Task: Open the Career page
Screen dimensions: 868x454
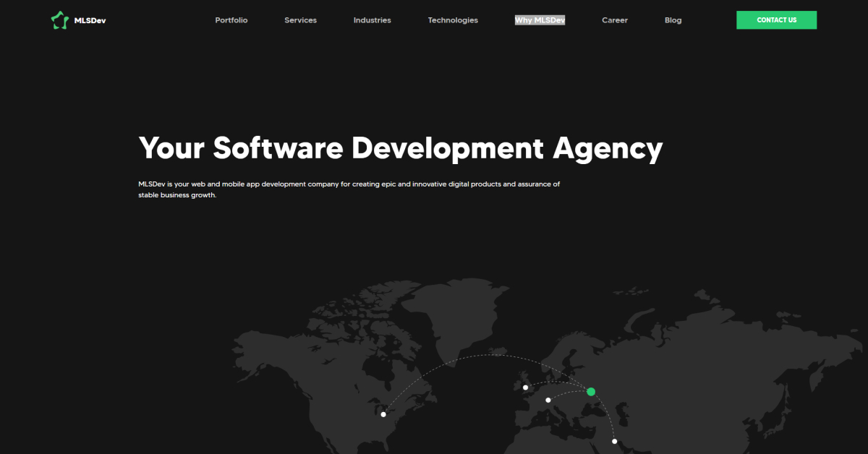Action: point(615,20)
